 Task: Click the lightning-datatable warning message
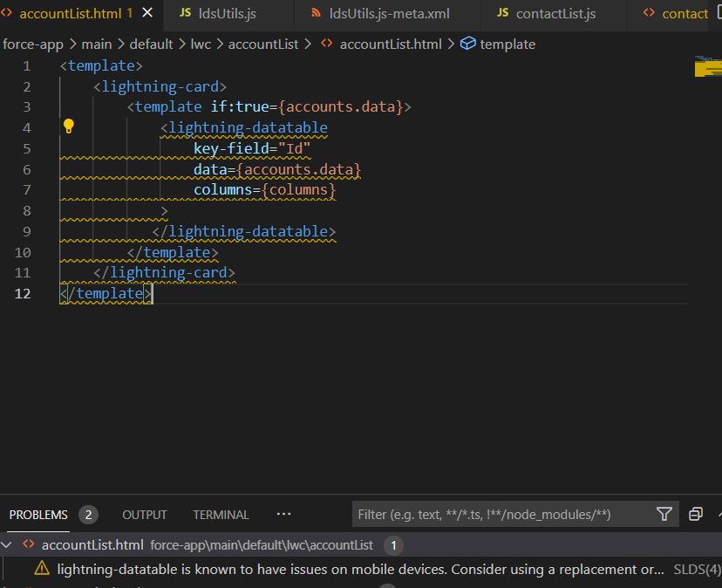(349, 569)
